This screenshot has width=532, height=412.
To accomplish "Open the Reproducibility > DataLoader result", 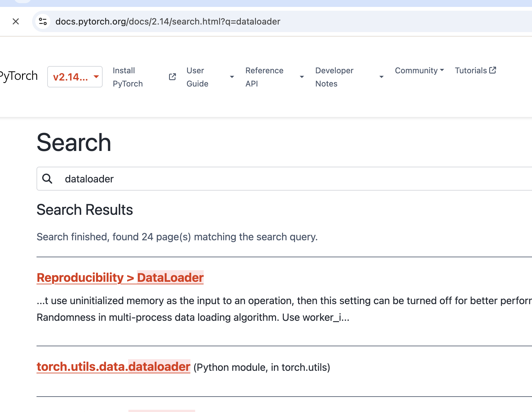I will pos(120,278).
